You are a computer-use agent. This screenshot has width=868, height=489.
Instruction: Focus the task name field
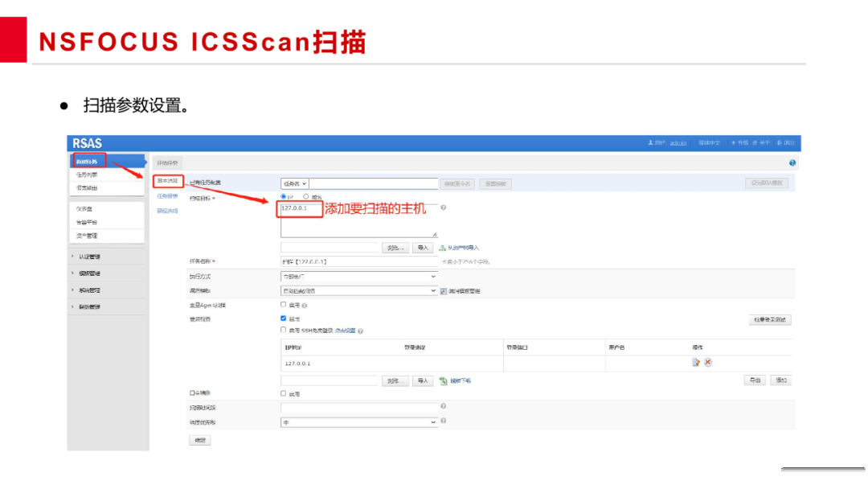pos(358,261)
